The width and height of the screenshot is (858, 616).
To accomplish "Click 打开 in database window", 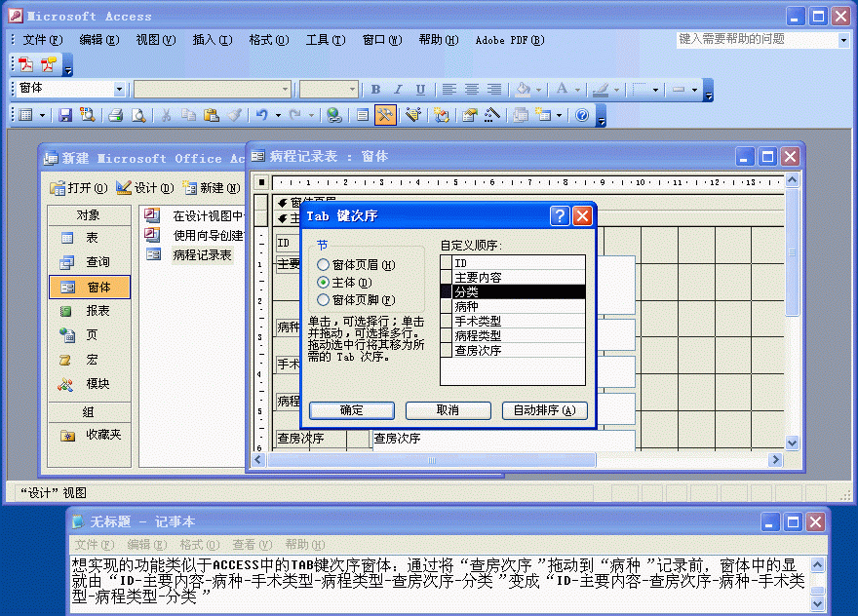I will pyautogui.click(x=79, y=188).
